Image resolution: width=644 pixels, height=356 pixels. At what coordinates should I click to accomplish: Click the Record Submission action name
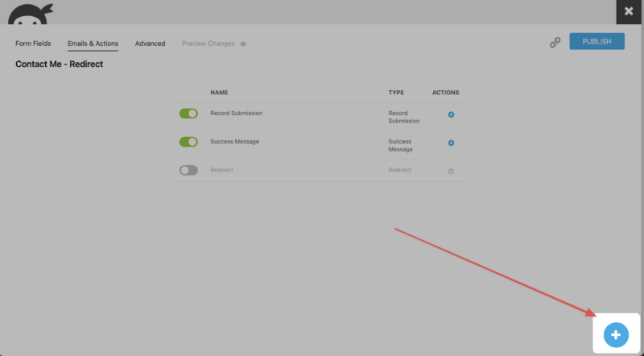[x=236, y=114]
